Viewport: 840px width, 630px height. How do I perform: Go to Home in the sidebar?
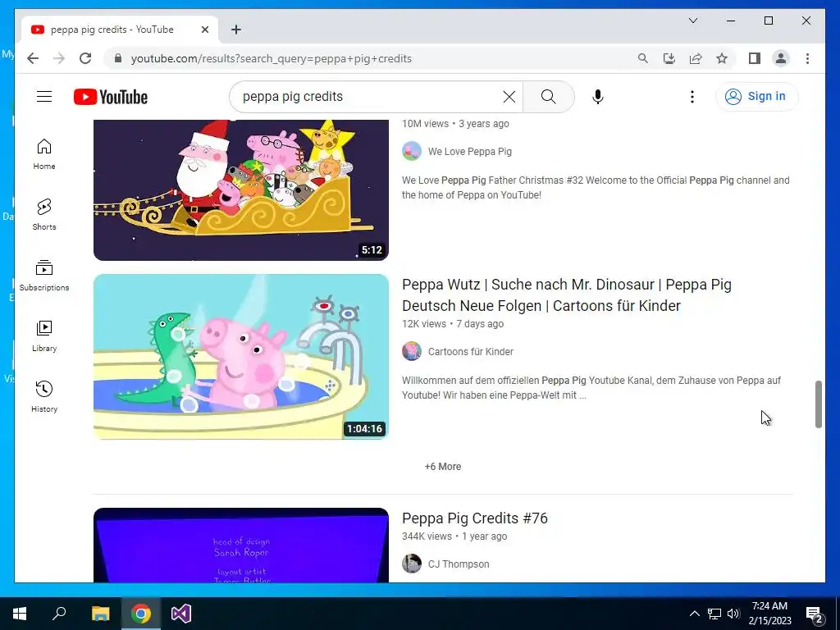click(x=44, y=154)
